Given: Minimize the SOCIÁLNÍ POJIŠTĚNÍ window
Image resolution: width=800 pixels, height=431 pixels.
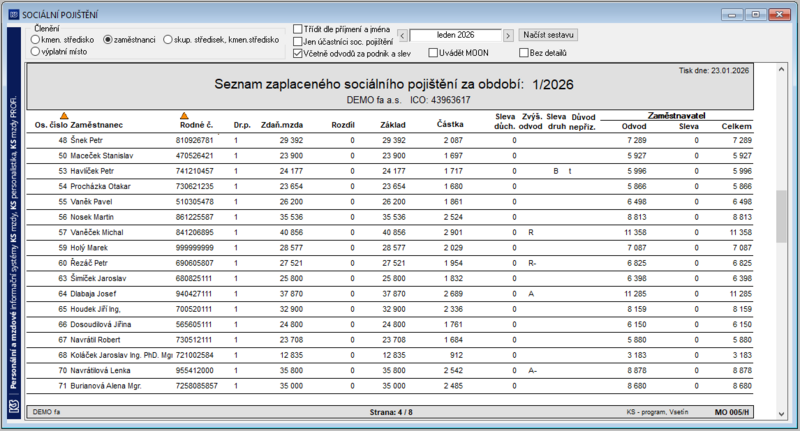Looking at the screenshot, I should pos(732,15).
